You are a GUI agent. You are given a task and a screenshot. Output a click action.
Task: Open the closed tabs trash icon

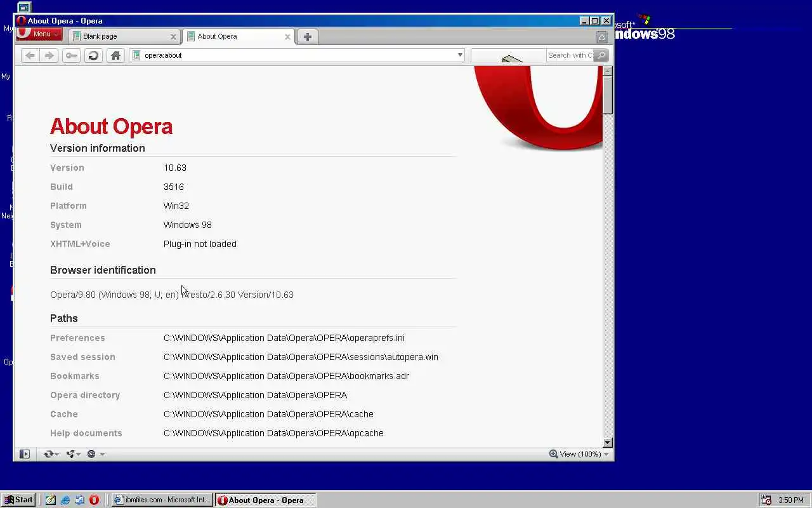click(x=602, y=37)
